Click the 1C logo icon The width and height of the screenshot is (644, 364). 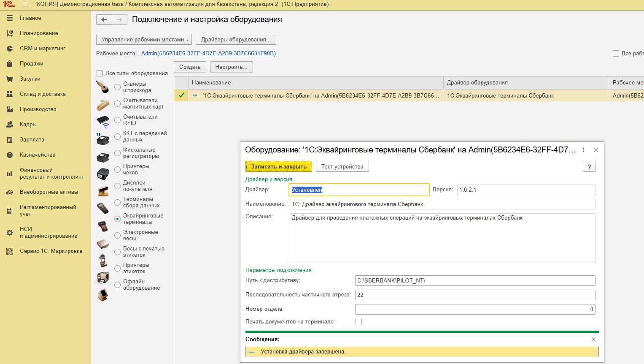9,4
